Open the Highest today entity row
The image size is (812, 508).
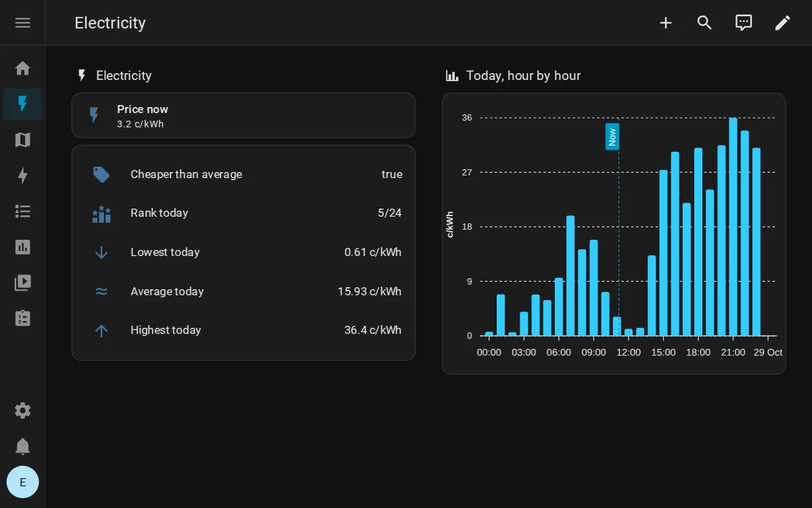coord(244,331)
